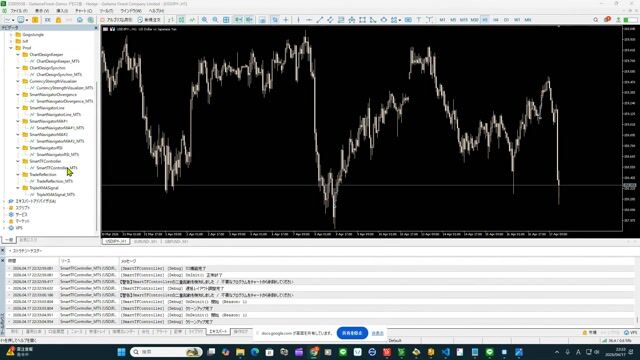Switch timeframe to M5
This screenshot has width=640, height=360.
coord(453,20)
